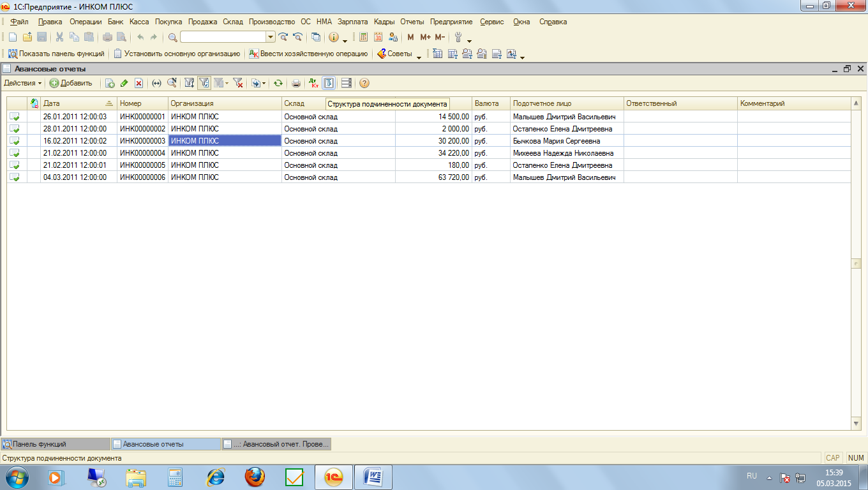The height and width of the screenshot is (490, 868).
Task: Click the Windows list icon in main toolbar
Action: point(316,37)
